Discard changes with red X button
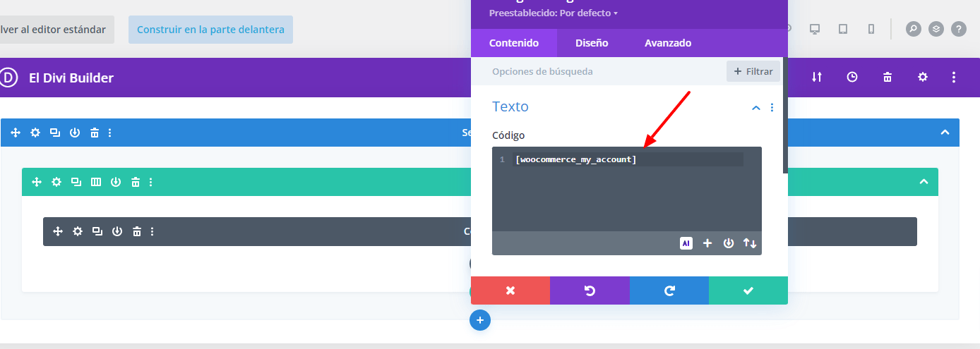 pyautogui.click(x=510, y=290)
